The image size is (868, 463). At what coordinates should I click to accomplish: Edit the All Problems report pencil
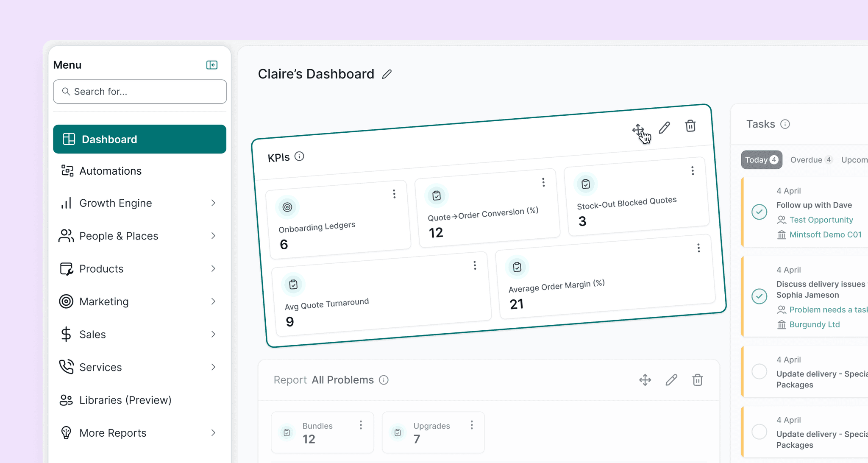coord(671,380)
